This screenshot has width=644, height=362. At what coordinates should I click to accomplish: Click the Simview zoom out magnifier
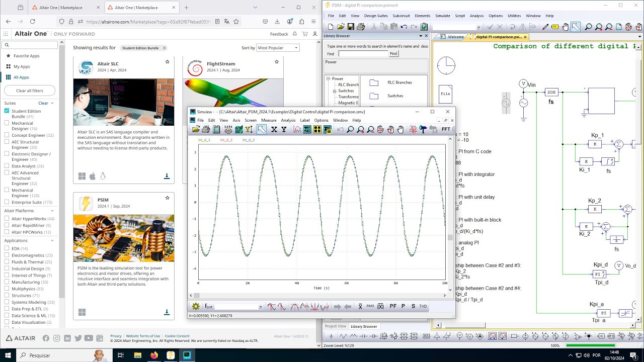click(x=371, y=130)
